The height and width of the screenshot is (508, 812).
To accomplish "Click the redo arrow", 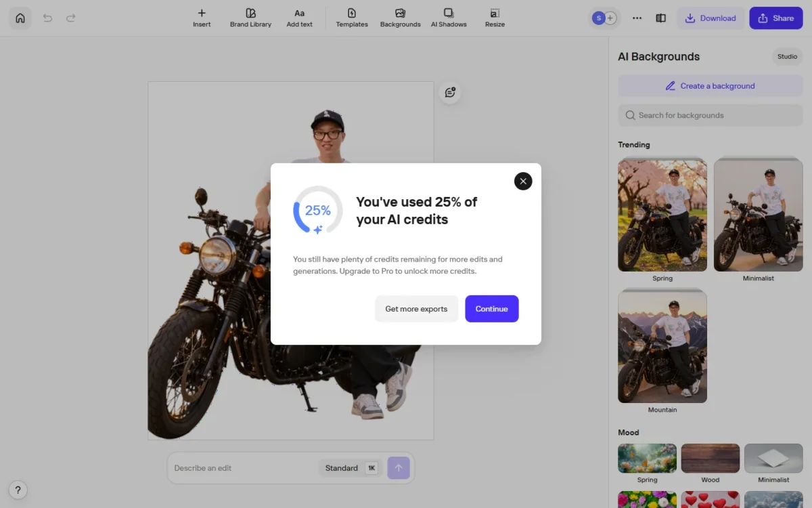I will tap(71, 18).
